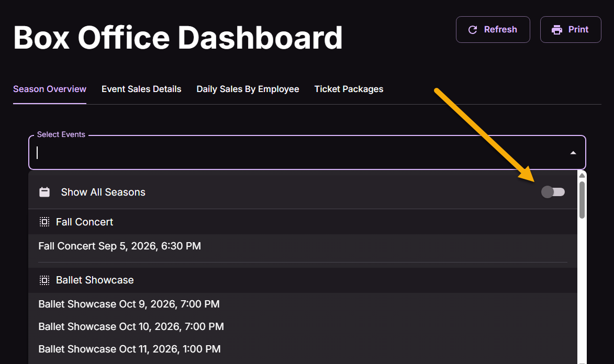614x364 pixels.
Task: Collapse the Select Events dropdown arrow
Action: (x=573, y=153)
